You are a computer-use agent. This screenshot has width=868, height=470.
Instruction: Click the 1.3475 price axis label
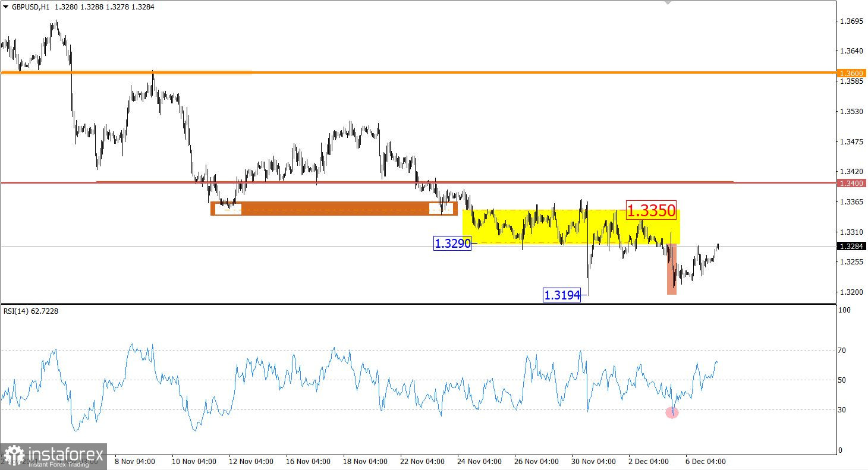tap(850, 141)
